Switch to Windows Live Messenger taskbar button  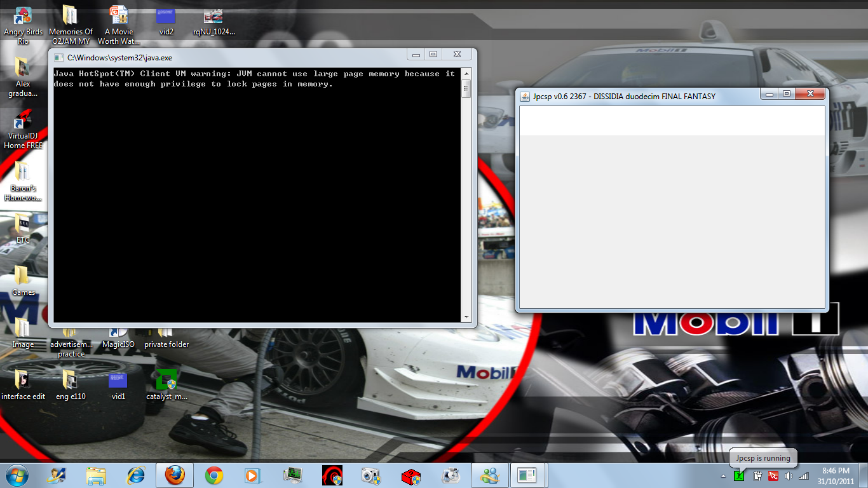pyautogui.click(x=490, y=475)
